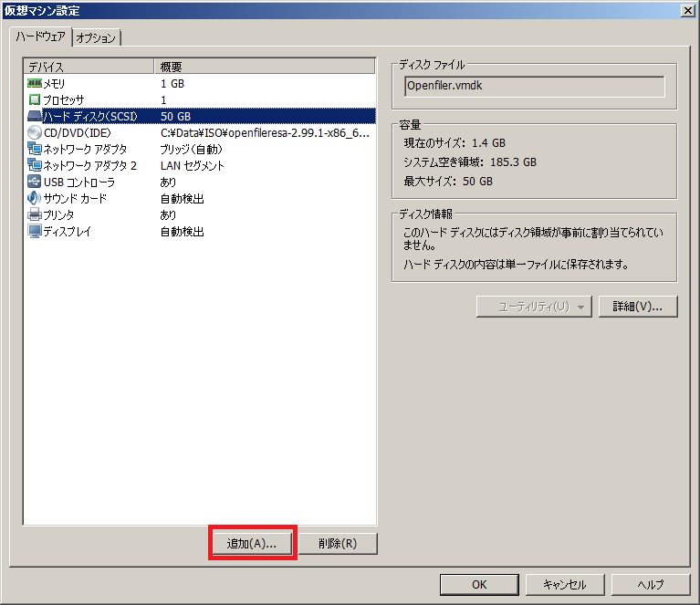
Task: Click the 1 GB memory summary value
Action: [172, 83]
